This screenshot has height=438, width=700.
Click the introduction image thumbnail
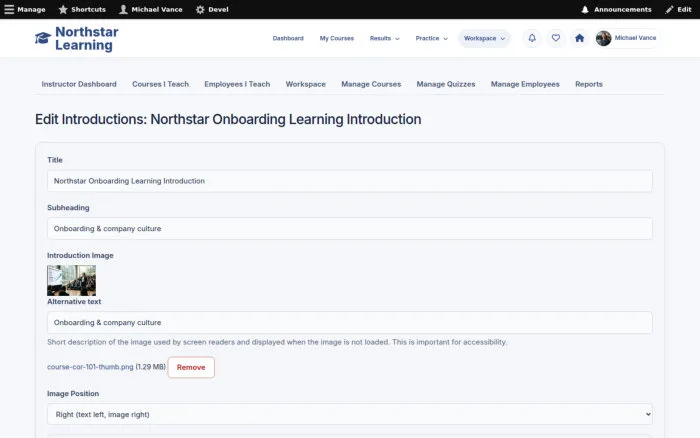pyautogui.click(x=71, y=280)
